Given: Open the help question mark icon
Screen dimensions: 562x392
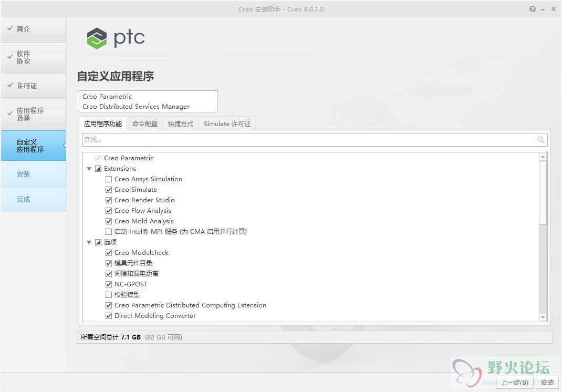Looking at the screenshot, I should [x=532, y=9].
